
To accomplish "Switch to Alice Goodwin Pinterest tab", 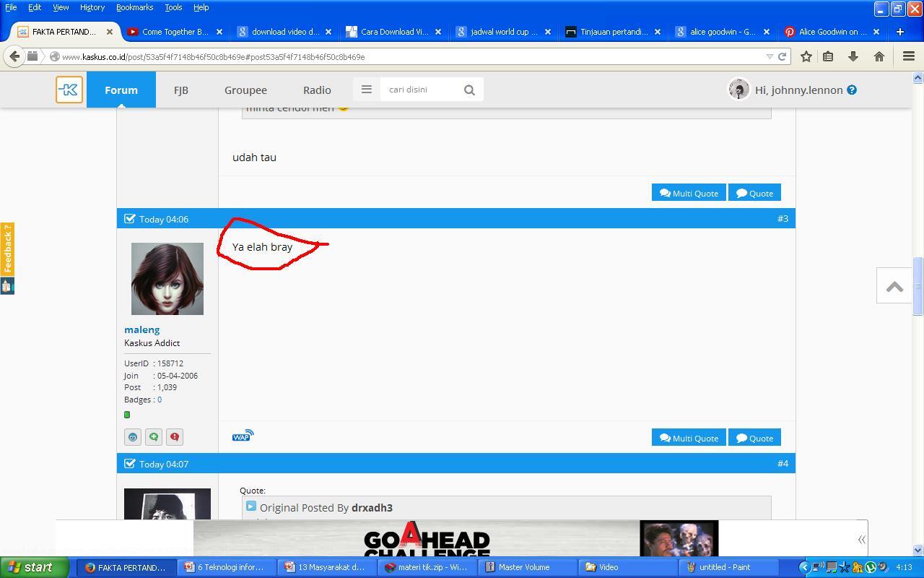I will tap(832, 32).
